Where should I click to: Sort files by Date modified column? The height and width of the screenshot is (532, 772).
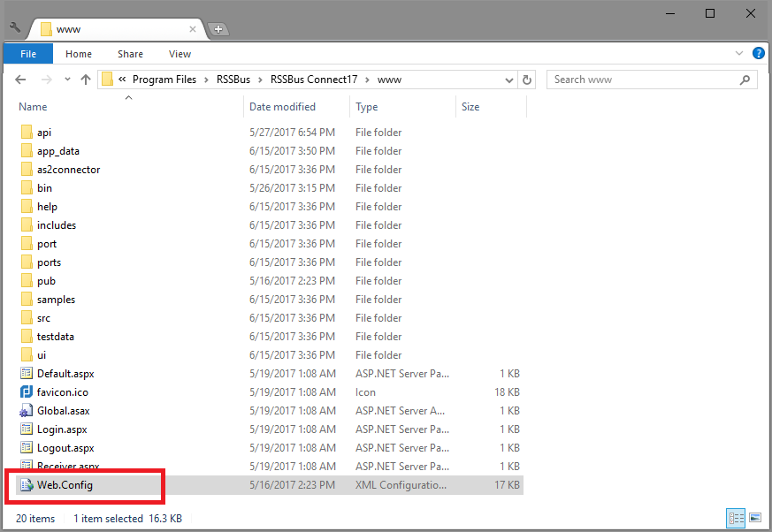point(282,107)
